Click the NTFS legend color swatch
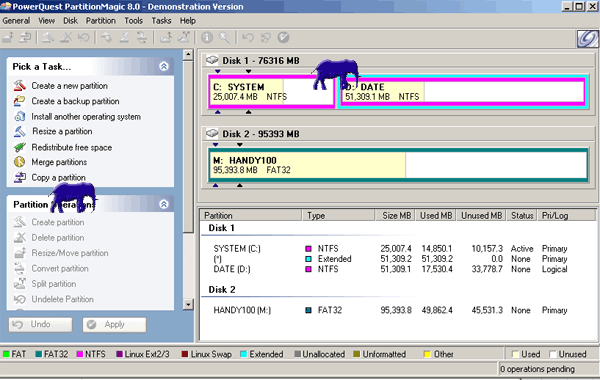The width and height of the screenshot is (600, 380). point(80,354)
